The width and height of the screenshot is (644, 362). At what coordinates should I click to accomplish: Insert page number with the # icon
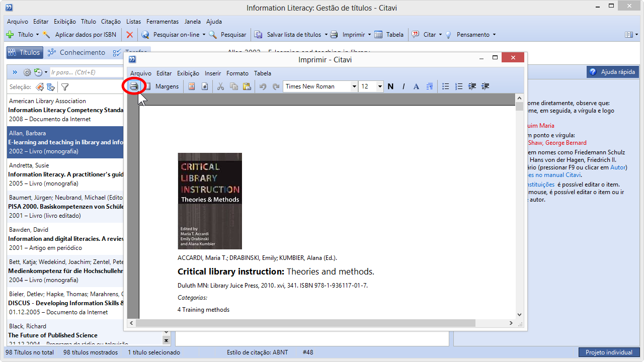pos(205,86)
